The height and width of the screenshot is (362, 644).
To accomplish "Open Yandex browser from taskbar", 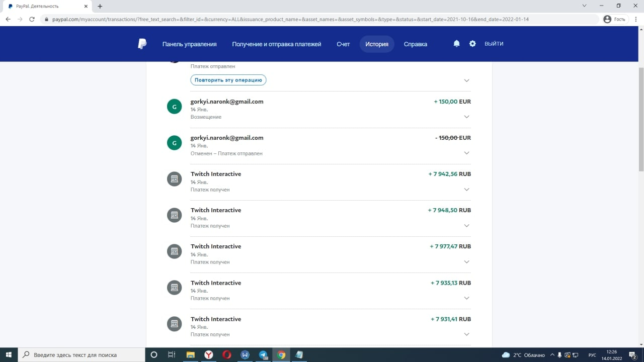I will 209,354.
